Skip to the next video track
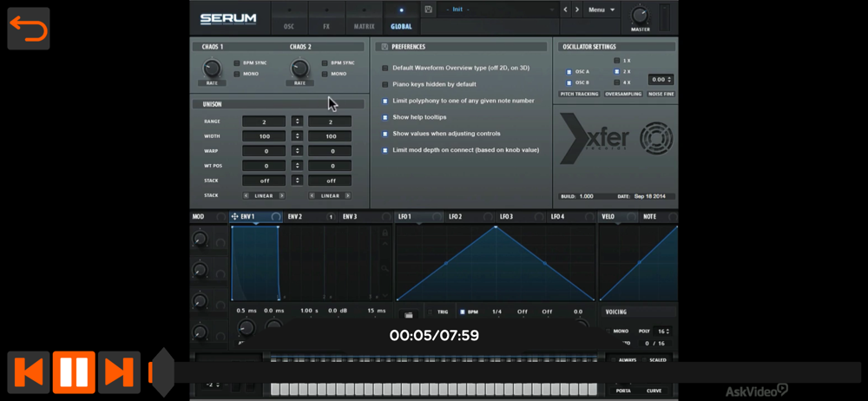Viewport: 868px width, 401px height. [119, 372]
